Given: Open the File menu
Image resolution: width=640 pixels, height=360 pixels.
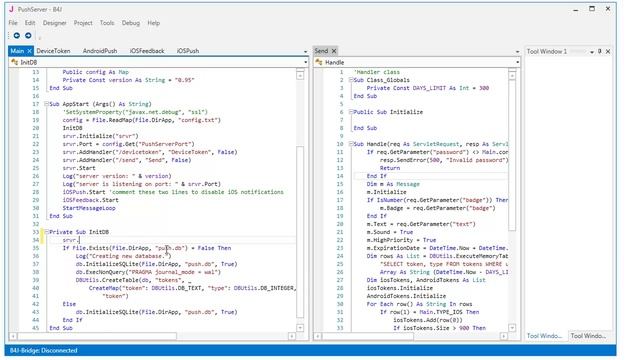Looking at the screenshot, I should (x=13, y=23).
